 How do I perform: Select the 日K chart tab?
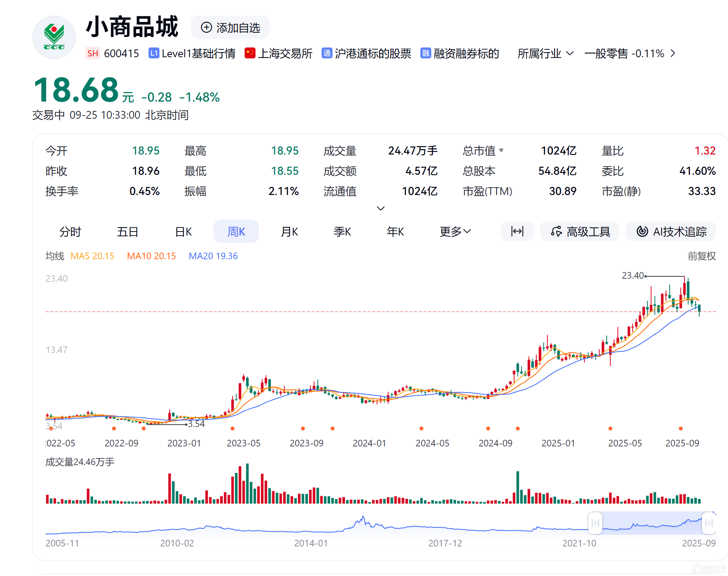(x=183, y=232)
